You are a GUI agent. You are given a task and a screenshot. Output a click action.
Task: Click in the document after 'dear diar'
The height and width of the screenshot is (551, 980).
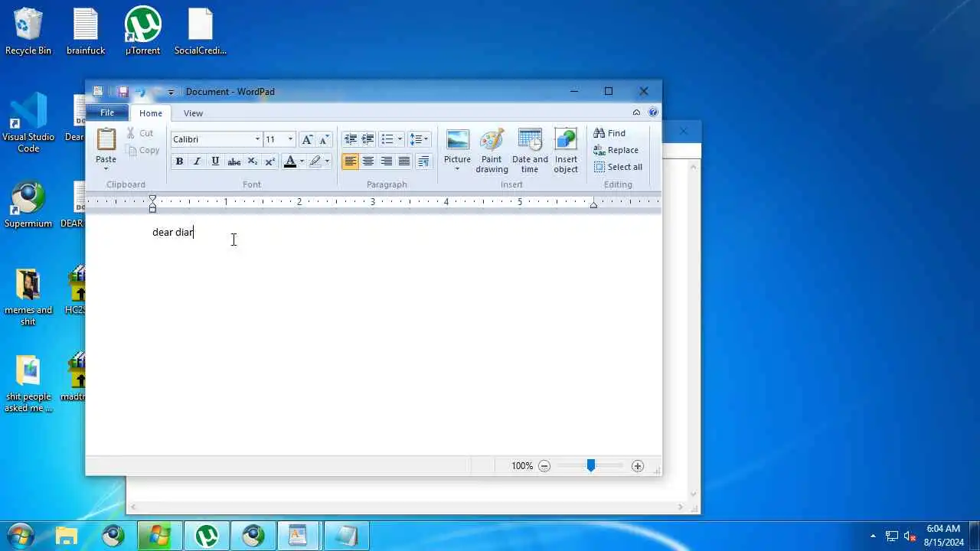tap(194, 232)
